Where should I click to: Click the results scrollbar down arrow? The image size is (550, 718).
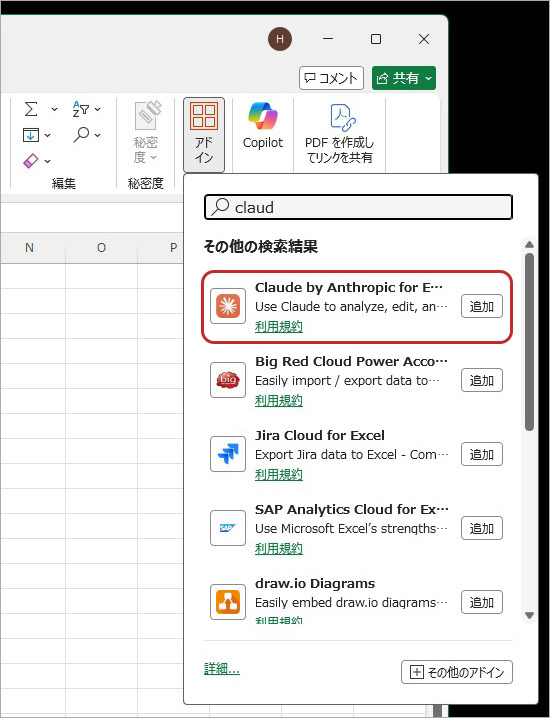(x=529, y=615)
